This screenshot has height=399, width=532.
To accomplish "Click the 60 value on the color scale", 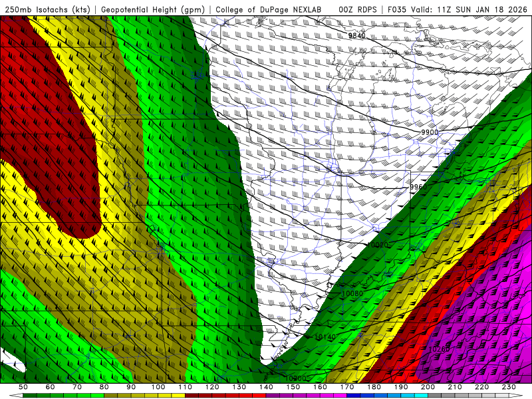I will tap(50, 387).
